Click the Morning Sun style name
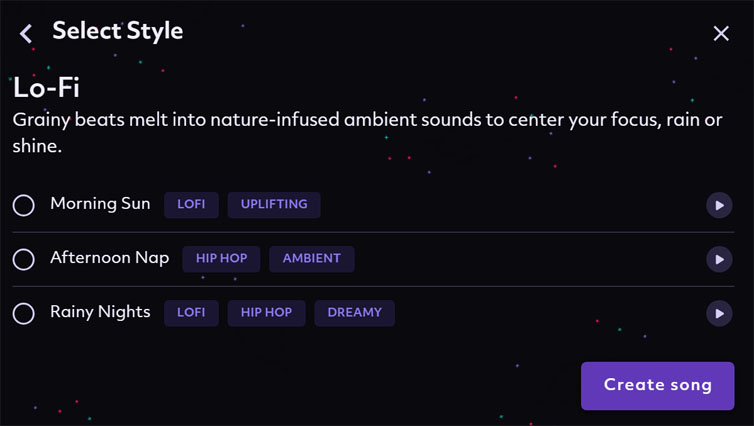The height and width of the screenshot is (426, 754). (100, 204)
